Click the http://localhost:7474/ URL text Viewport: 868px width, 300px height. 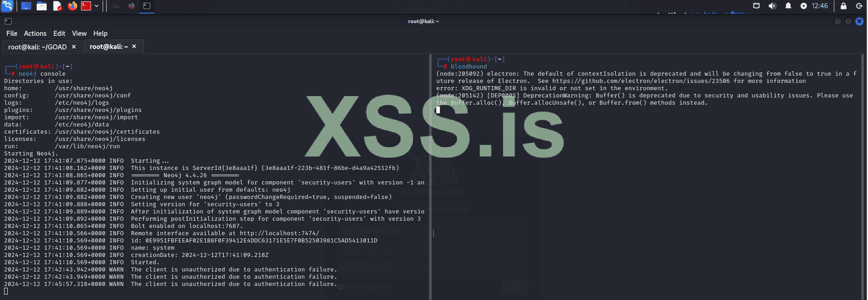280,233
